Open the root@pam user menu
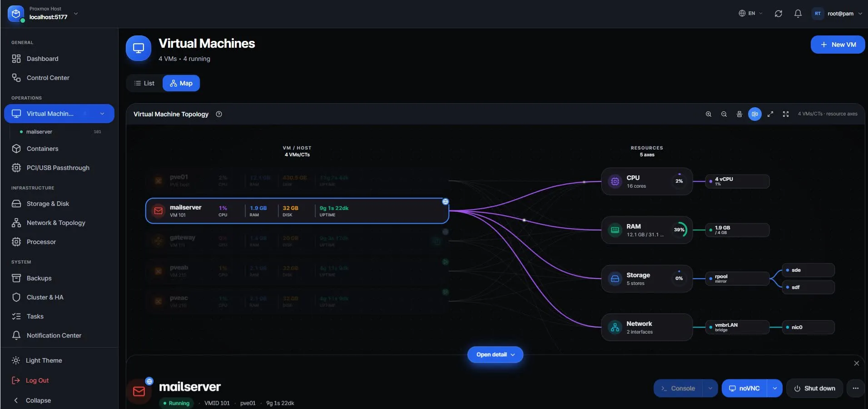868x409 pixels. (837, 14)
